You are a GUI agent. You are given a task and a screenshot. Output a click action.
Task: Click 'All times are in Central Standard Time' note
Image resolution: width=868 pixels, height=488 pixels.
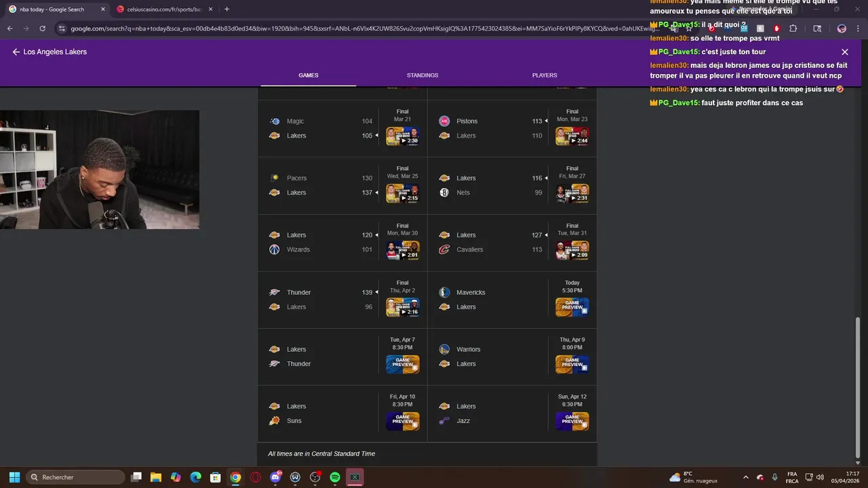coord(321,453)
